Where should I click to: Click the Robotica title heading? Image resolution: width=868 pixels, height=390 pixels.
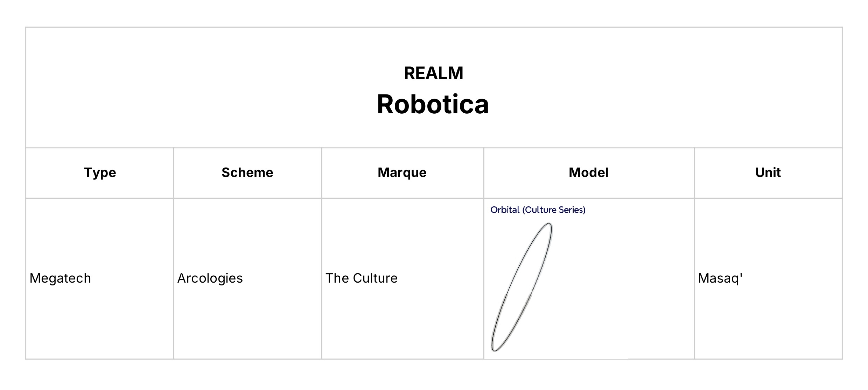coord(433,104)
